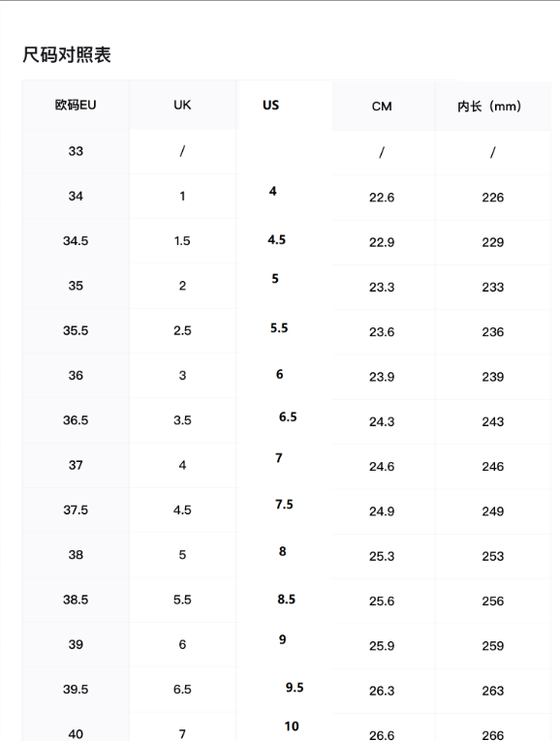Click the EU size 39 cell
The height and width of the screenshot is (741, 560).
[76, 644]
